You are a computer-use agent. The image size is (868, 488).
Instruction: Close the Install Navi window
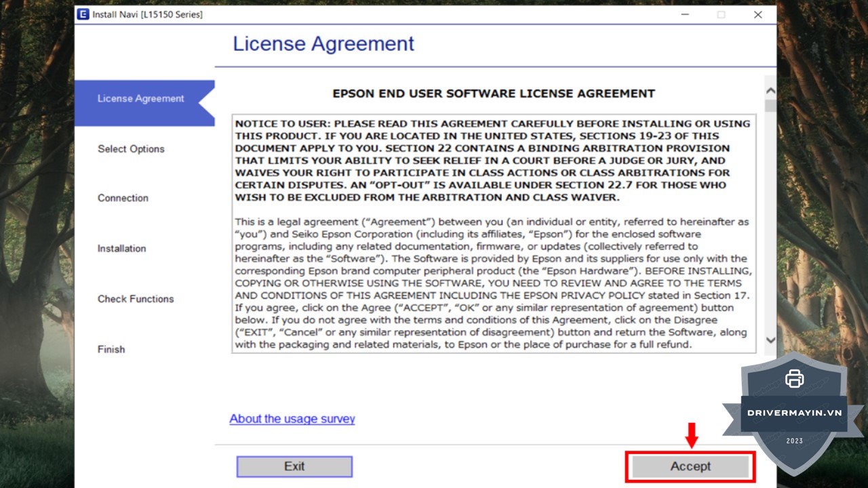point(757,14)
